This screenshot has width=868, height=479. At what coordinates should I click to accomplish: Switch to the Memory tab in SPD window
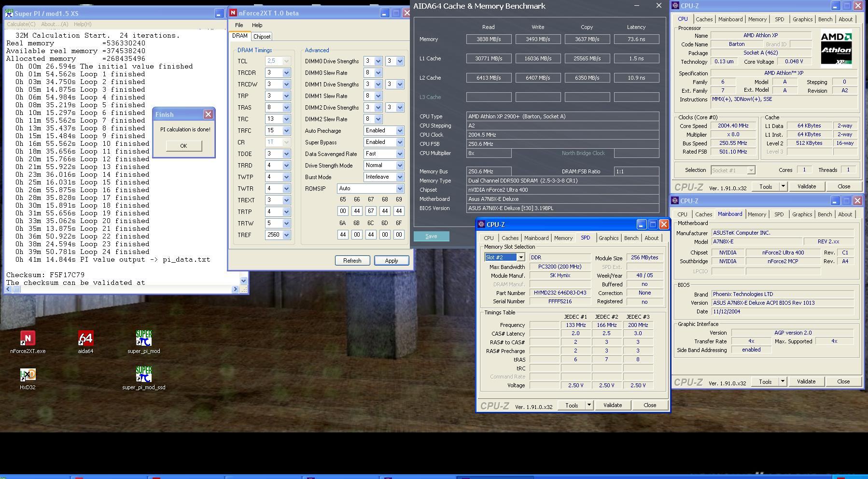coord(563,238)
